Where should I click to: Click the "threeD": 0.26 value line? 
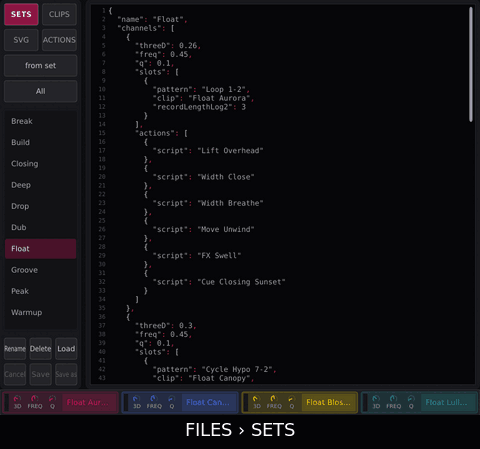click(x=168, y=46)
